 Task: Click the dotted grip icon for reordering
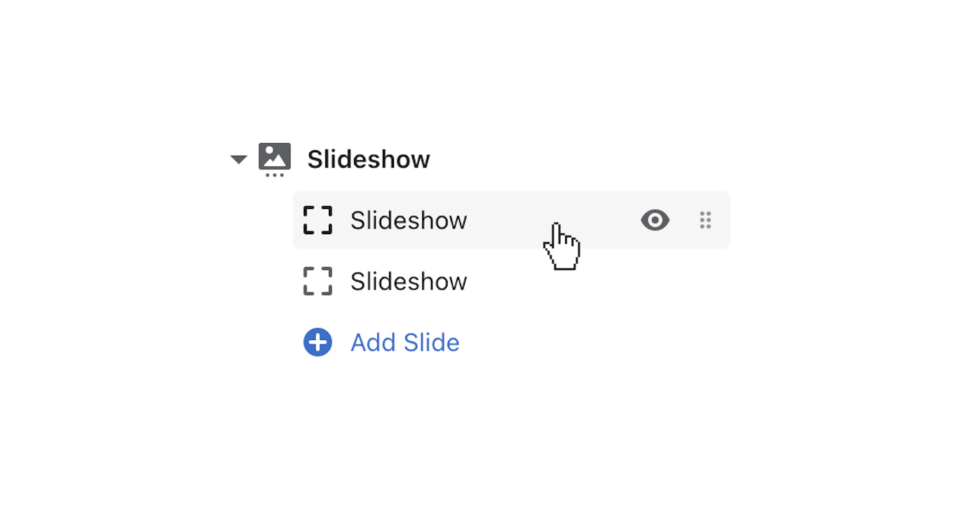[705, 220]
